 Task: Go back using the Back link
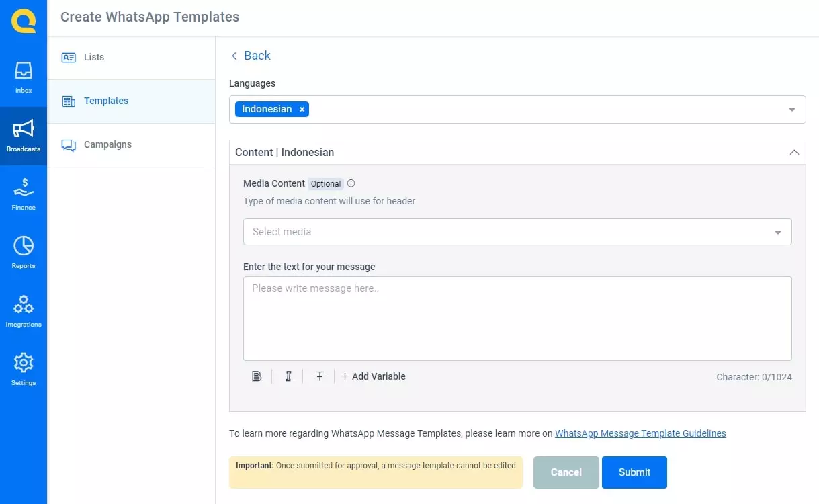251,56
